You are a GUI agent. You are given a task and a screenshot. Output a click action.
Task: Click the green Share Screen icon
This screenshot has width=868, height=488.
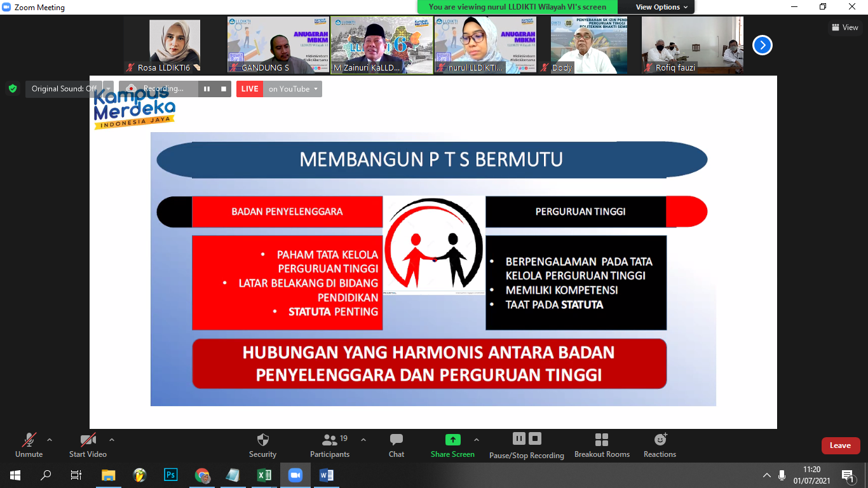click(x=452, y=440)
